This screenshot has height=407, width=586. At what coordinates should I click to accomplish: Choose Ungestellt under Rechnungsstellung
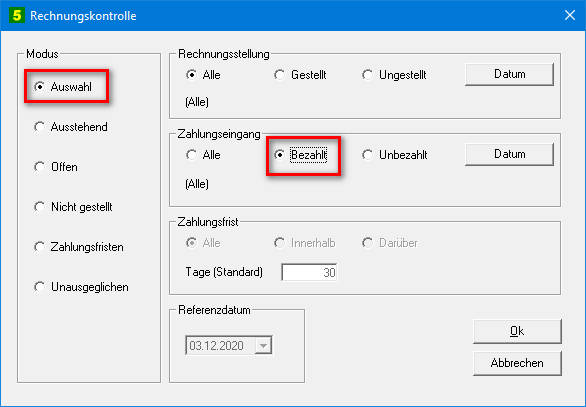395,75
